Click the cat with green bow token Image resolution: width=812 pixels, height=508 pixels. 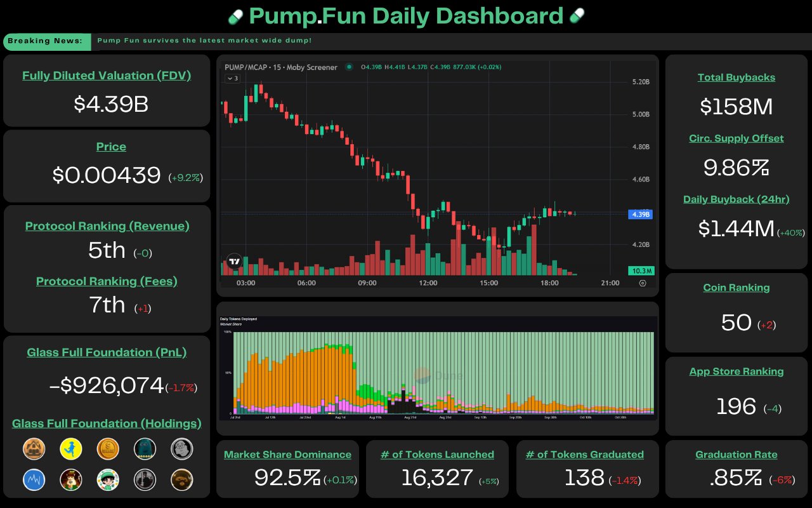pos(71,479)
